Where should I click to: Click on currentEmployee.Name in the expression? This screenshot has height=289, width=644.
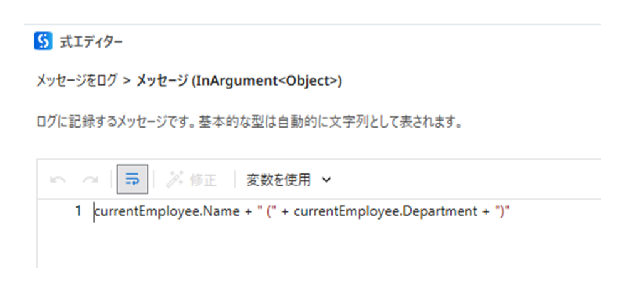click(x=166, y=212)
